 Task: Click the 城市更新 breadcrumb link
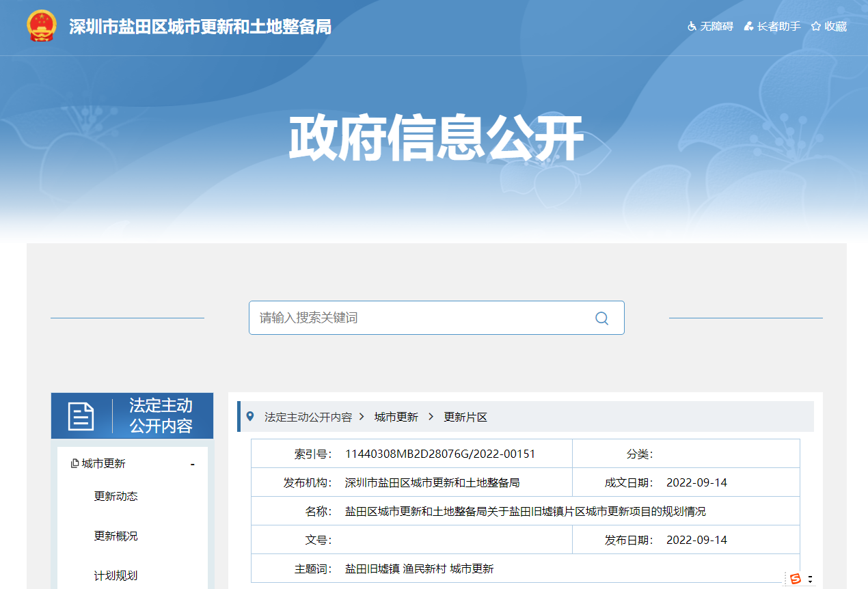click(396, 417)
